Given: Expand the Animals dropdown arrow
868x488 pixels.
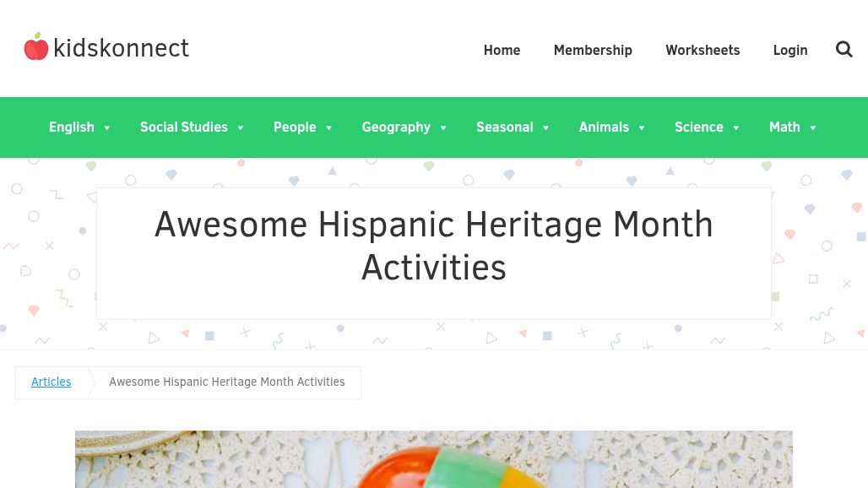Looking at the screenshot, I should pyautogui.click(x=640, y=127).
